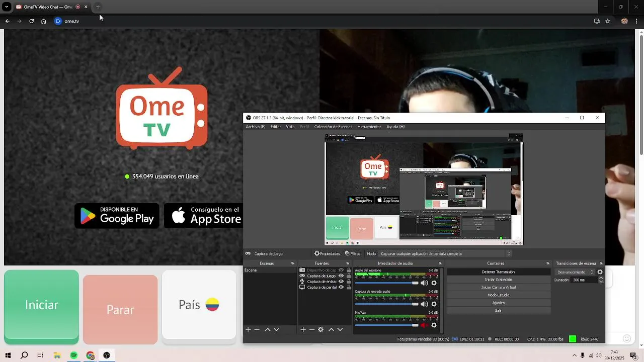
Task: Move the scene up in the Escenas panel
Action: (x=268, y=329)
